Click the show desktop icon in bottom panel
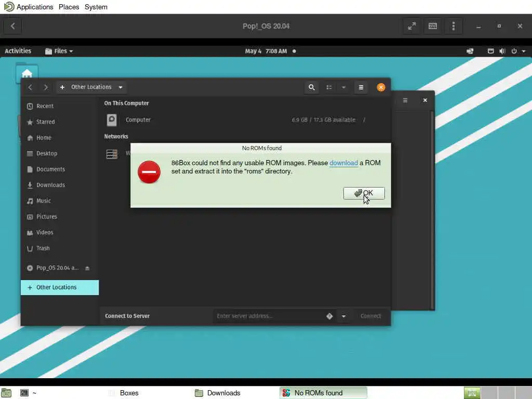The image size is (532, 399). coord(6,393)
